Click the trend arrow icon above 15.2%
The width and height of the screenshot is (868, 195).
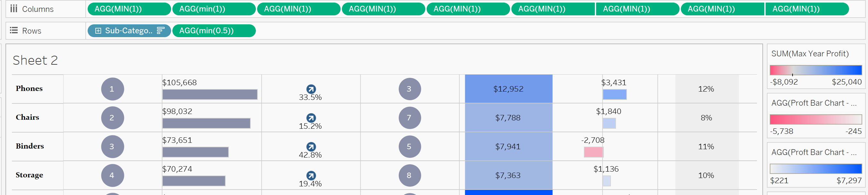(311, 118)
